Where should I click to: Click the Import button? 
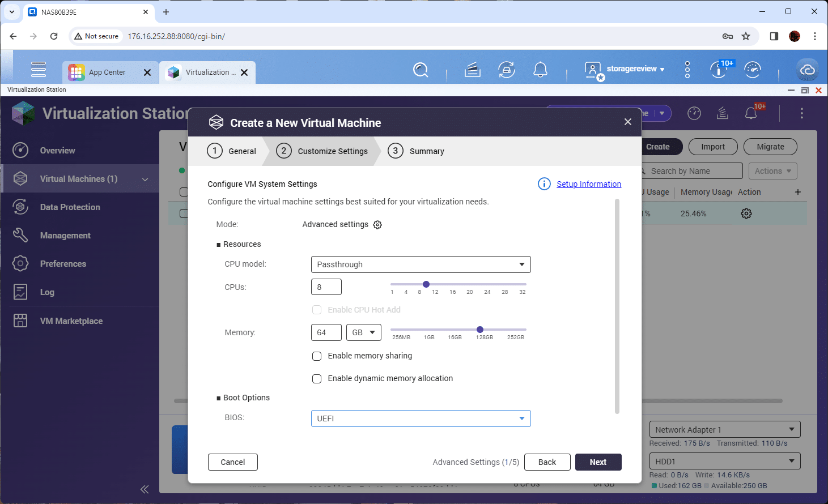pos(713,147)
